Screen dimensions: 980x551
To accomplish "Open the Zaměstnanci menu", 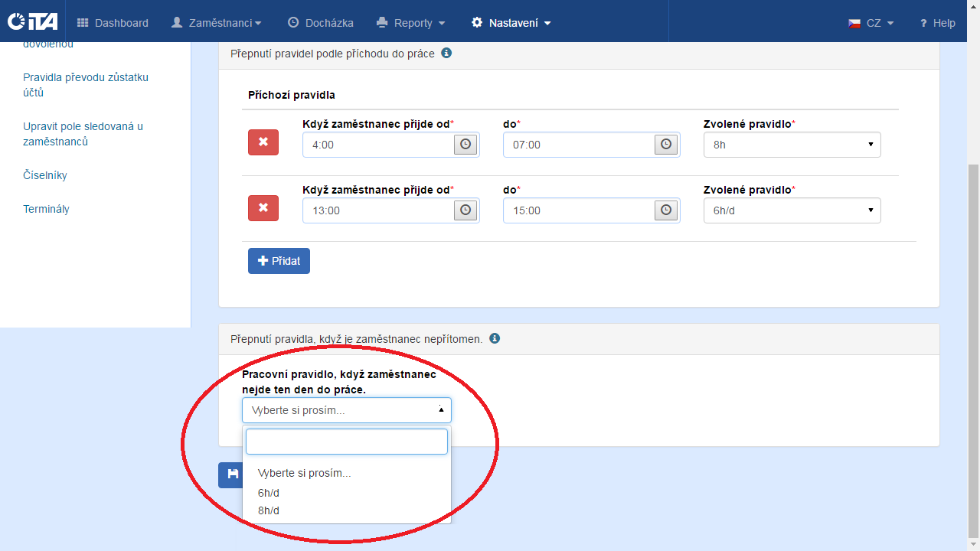I will coord(217,23).
